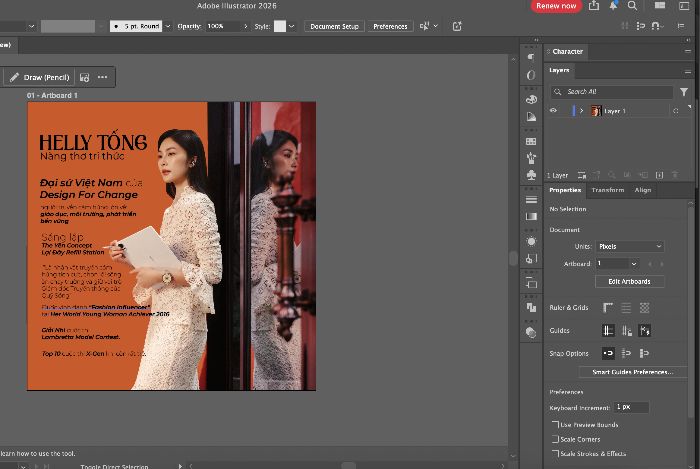700x469 pixels.
Task: Click the export for screens icon
Action: (457, 26)
